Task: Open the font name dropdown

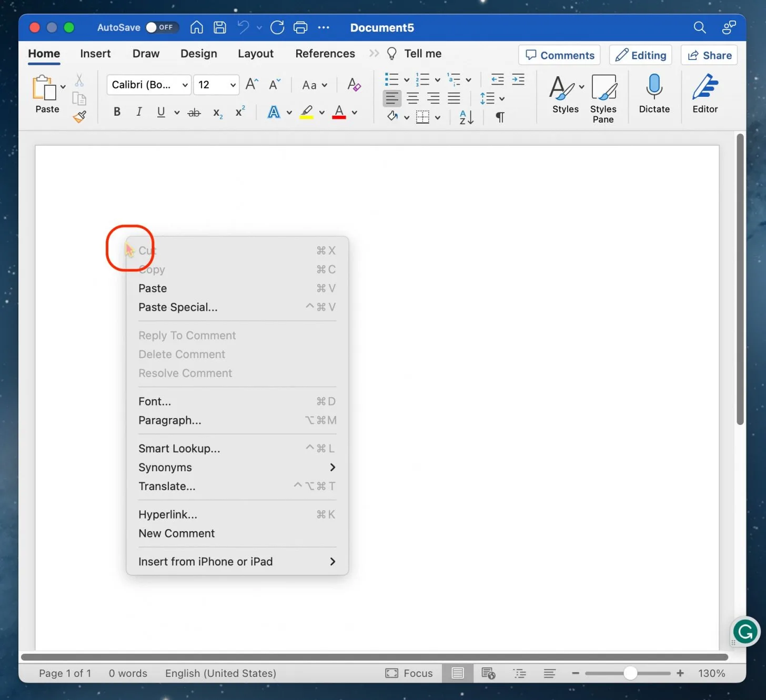Action: pyautogui.click(x=185, y=85)
